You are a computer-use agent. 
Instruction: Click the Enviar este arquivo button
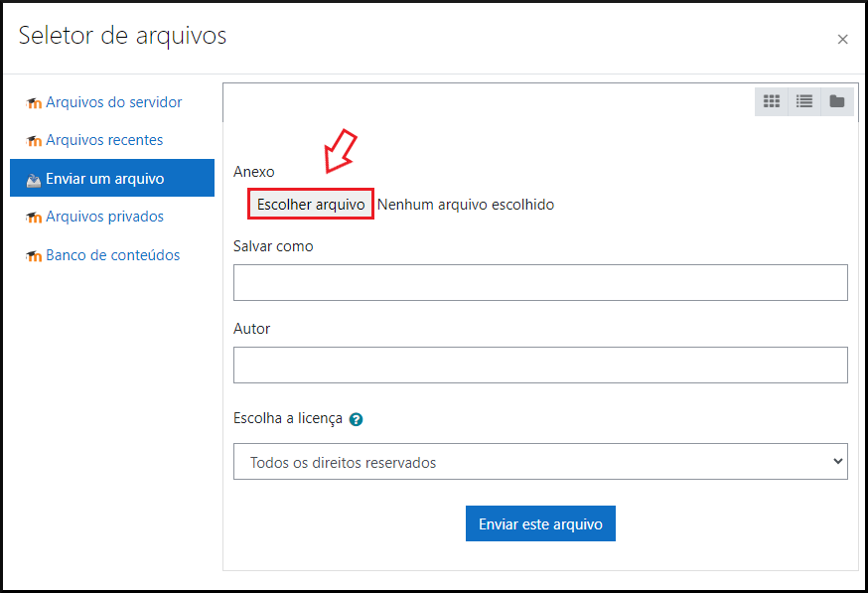click(540, 523)
